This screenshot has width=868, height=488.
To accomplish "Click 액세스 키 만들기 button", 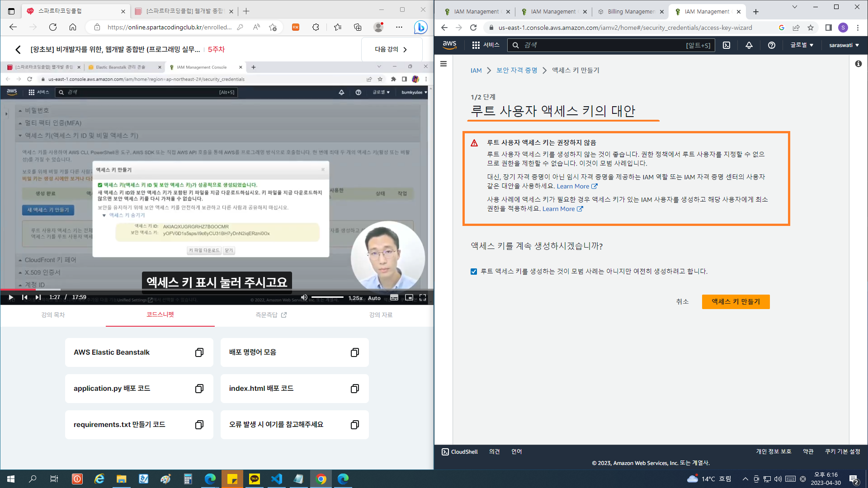I will tap(736, 301).
